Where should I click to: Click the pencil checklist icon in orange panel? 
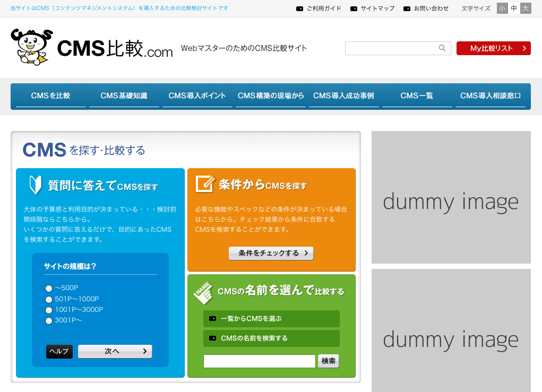(204, 184)
